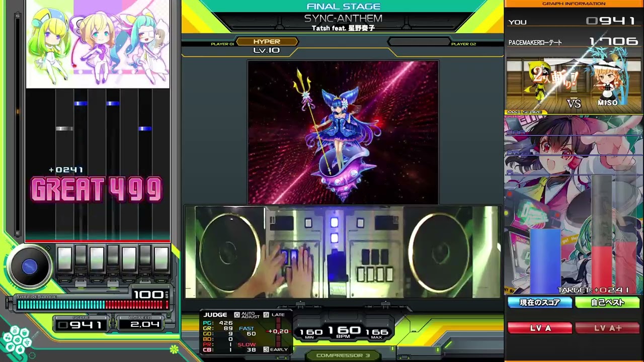
Task: Click the chibi characters artwork above the lanes
Action: [x=98, y=44]
